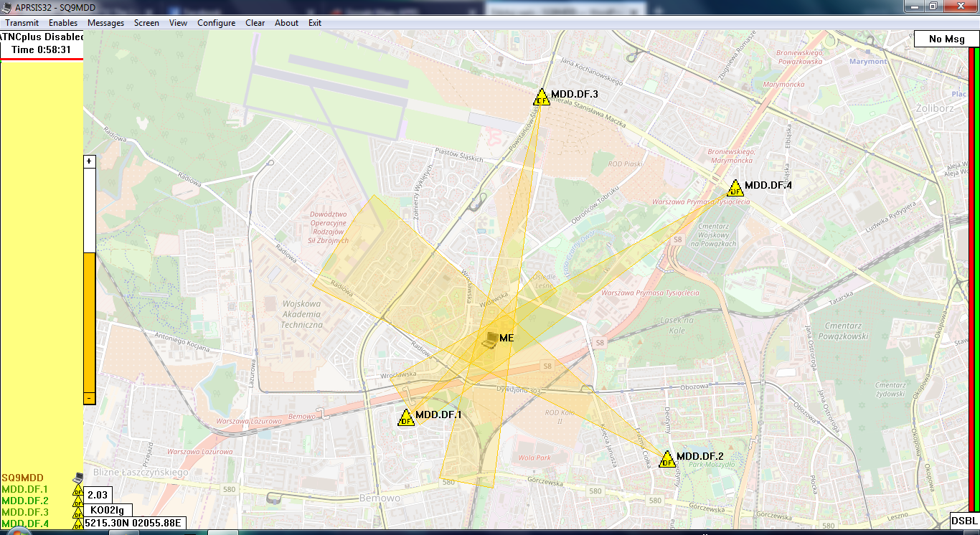This screenshot has width=980, height=535.
Task: Click the 5215.30N 02055.88E coordinates box
Action: [x=133, y=523]
